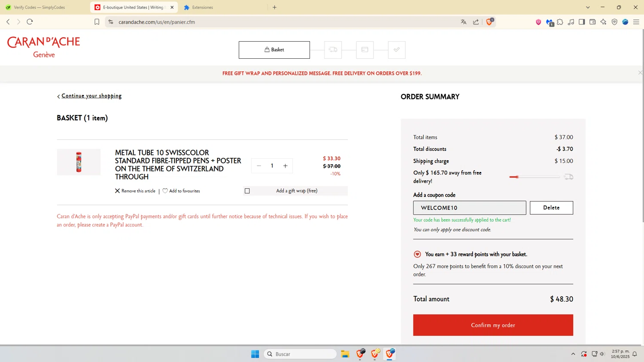This screenshot has height=362, width=644.
Task: Click the delivery truck checkout step
Action: [333, 50]
